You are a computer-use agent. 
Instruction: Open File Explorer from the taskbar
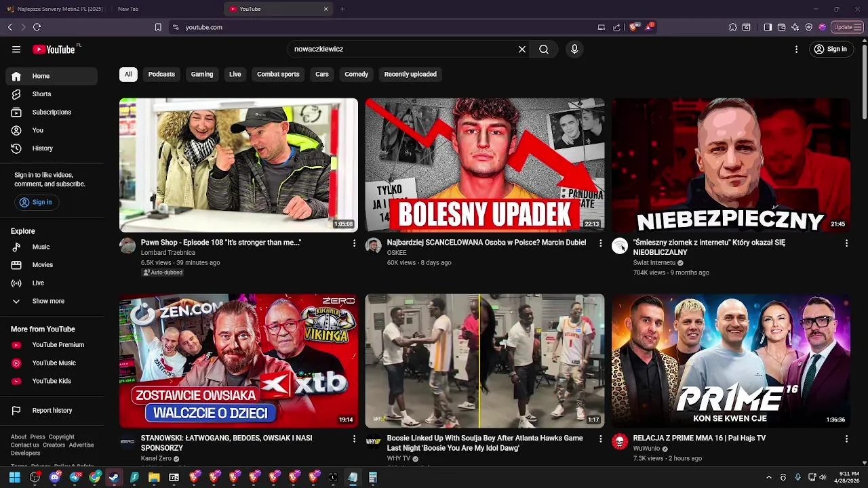154,478
